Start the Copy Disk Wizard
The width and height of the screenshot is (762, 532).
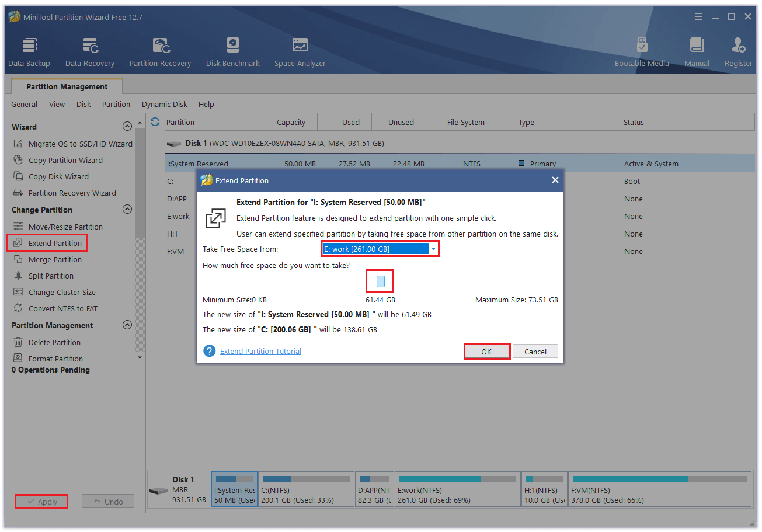click(51, 176)
